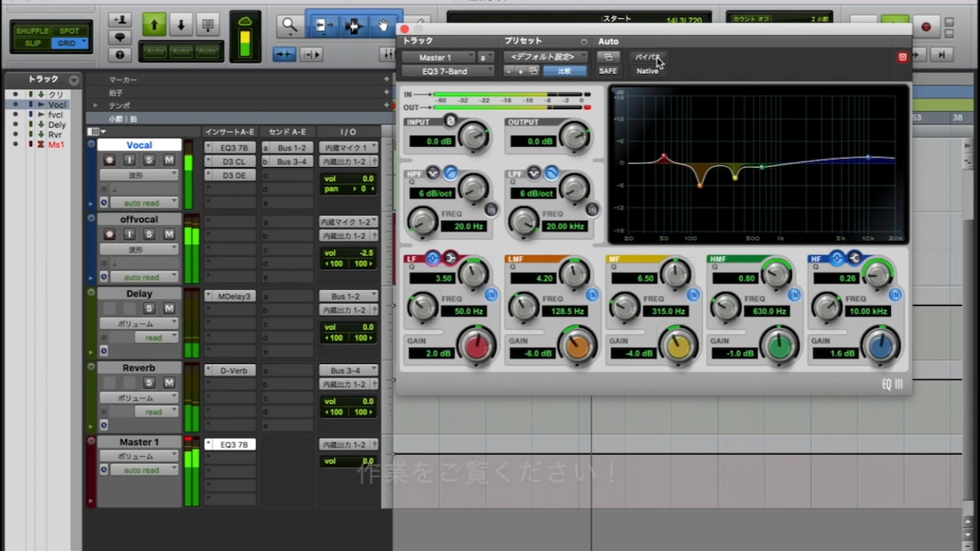Viewport: 980px width, 551px height.
Task: Choose the Selector waveform tool
Action: (353, 26)
